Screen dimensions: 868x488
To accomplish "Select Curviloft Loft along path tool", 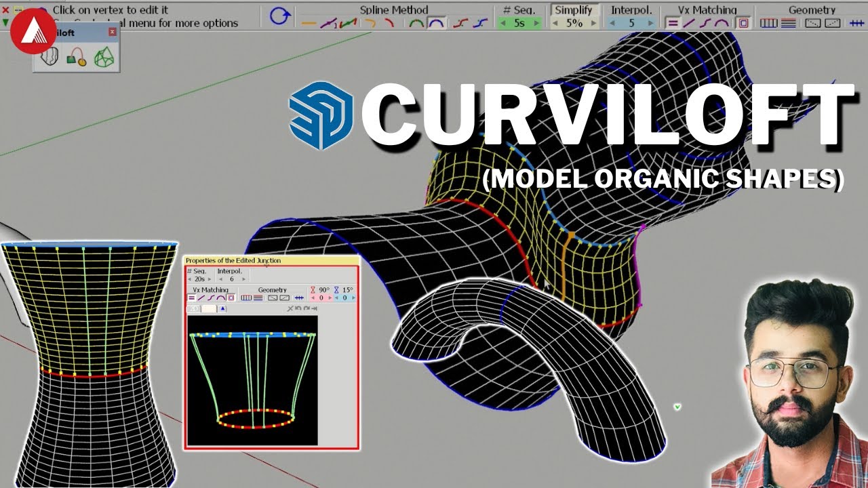I will 77,58.
